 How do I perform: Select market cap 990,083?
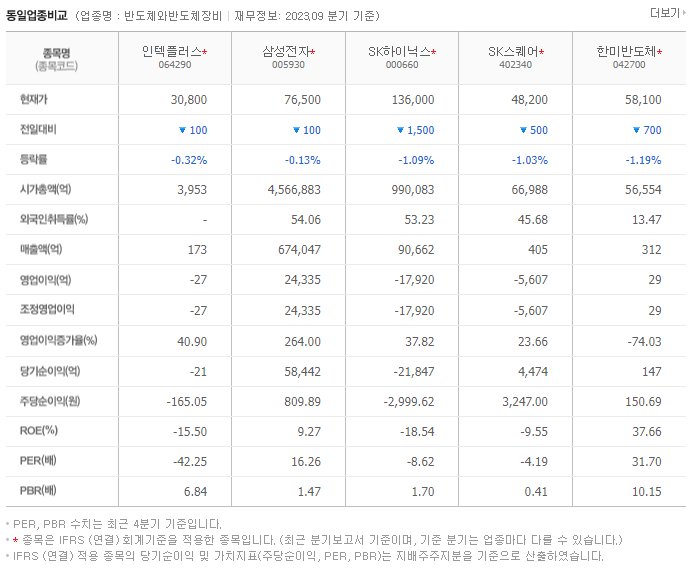pyautogui.click(x=413, y=190)
